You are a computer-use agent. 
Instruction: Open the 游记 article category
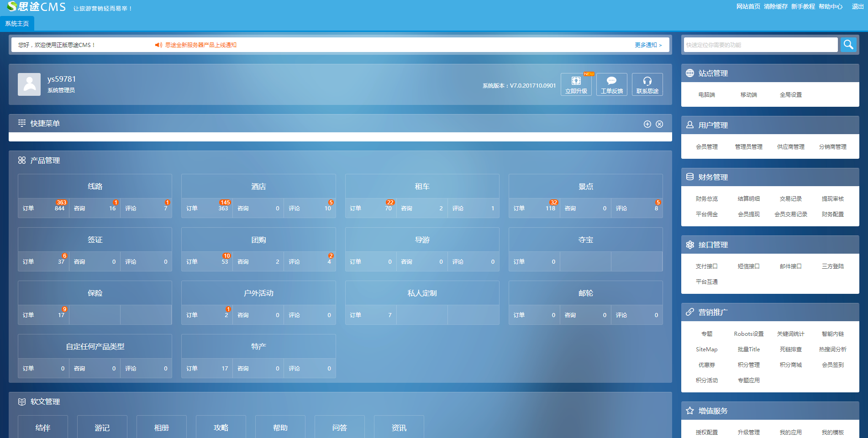coord(102,428)
